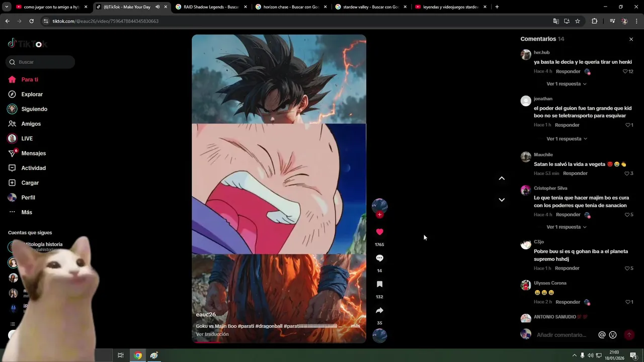Reply to Mauchile's comment
The width and height of the screenshot is (644, 362).
575,173
